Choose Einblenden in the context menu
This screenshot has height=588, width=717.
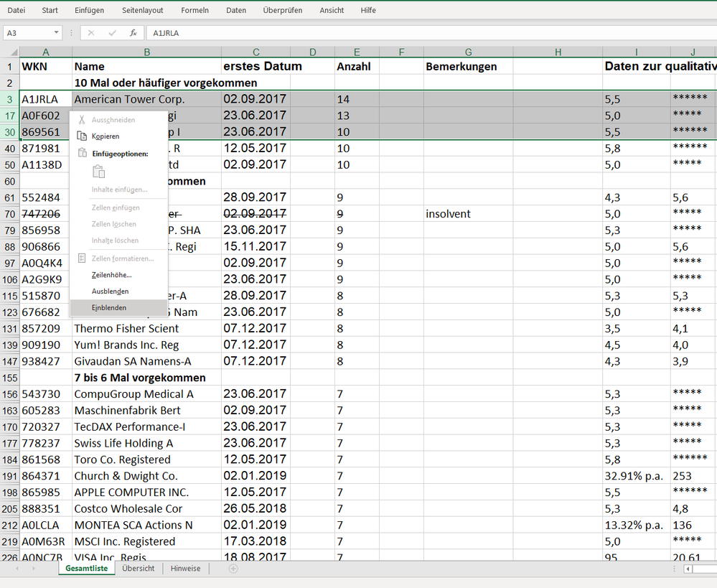tap(109, 307)
